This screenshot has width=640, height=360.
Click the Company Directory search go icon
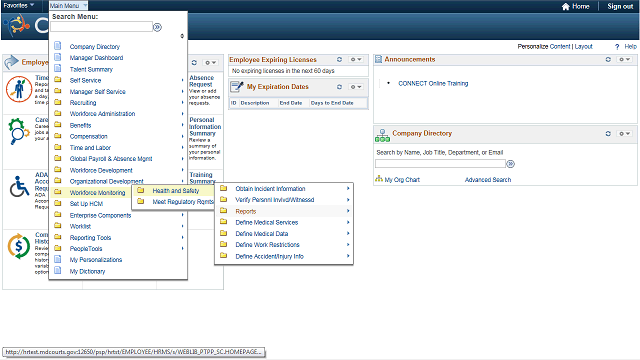[510, 164]
